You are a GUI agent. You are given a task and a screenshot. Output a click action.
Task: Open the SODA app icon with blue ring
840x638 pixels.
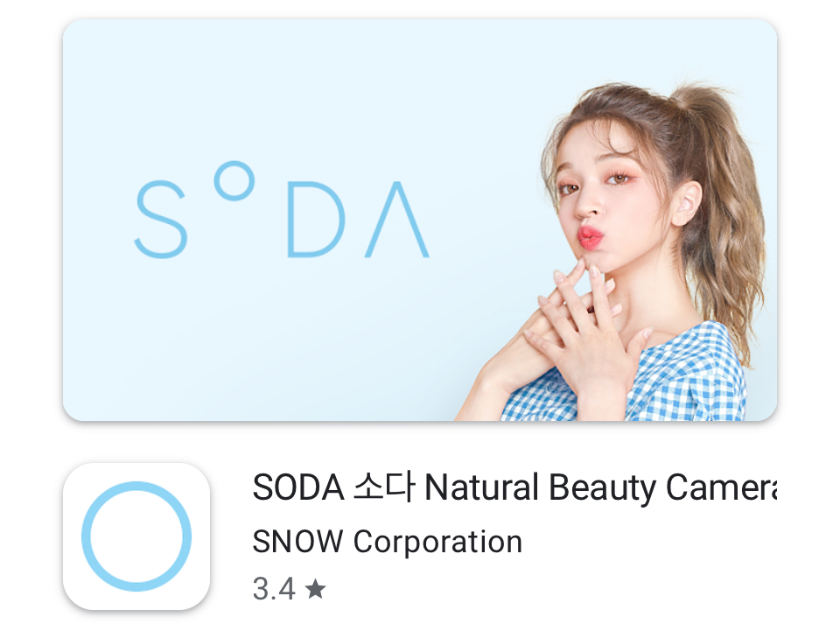tap(136, 536)
